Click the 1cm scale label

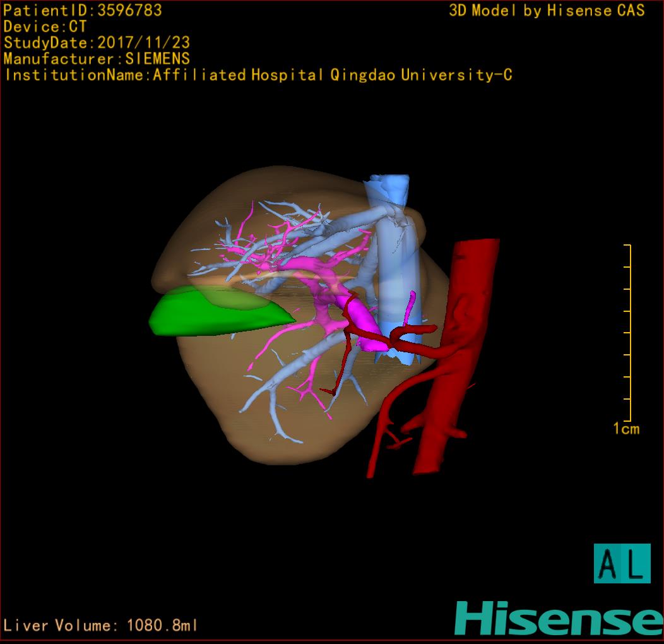click(625, 429)
